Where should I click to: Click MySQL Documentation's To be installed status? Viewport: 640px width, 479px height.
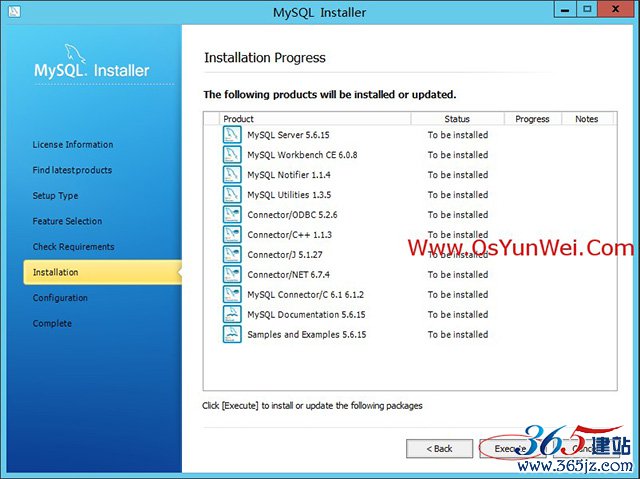pyautogui.click(x=458, y=315)
